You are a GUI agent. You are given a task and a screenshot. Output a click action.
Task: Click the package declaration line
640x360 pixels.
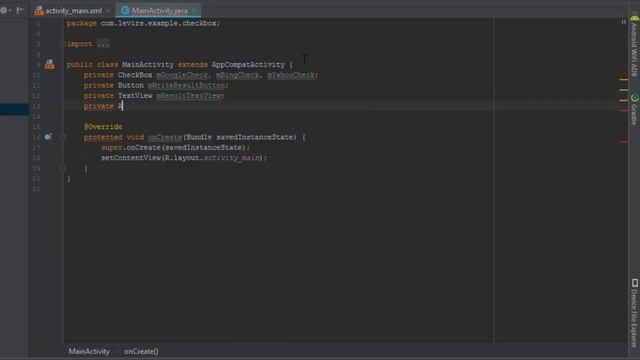tap(143, 23)
